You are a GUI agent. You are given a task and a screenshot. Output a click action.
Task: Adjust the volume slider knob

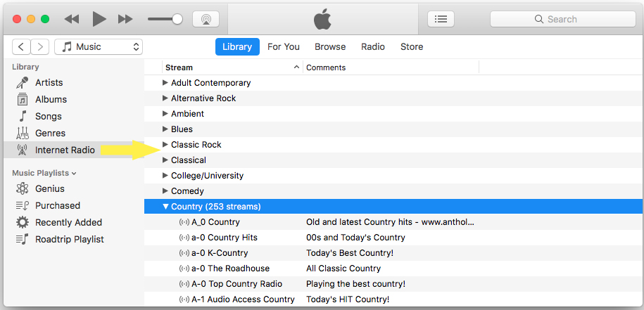(x=177, y=19)
